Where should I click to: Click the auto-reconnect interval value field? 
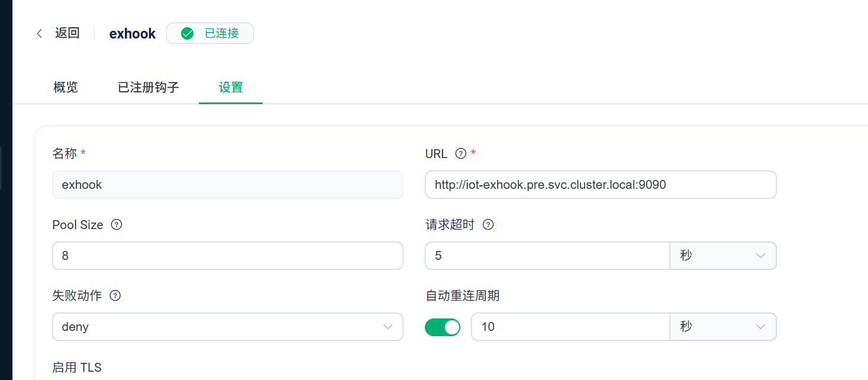[x=570, y=327]
